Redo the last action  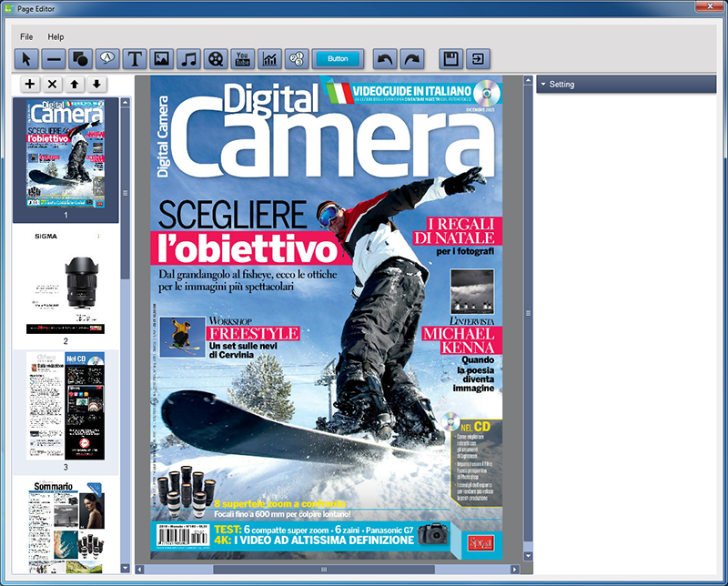(x=412, y=59)
